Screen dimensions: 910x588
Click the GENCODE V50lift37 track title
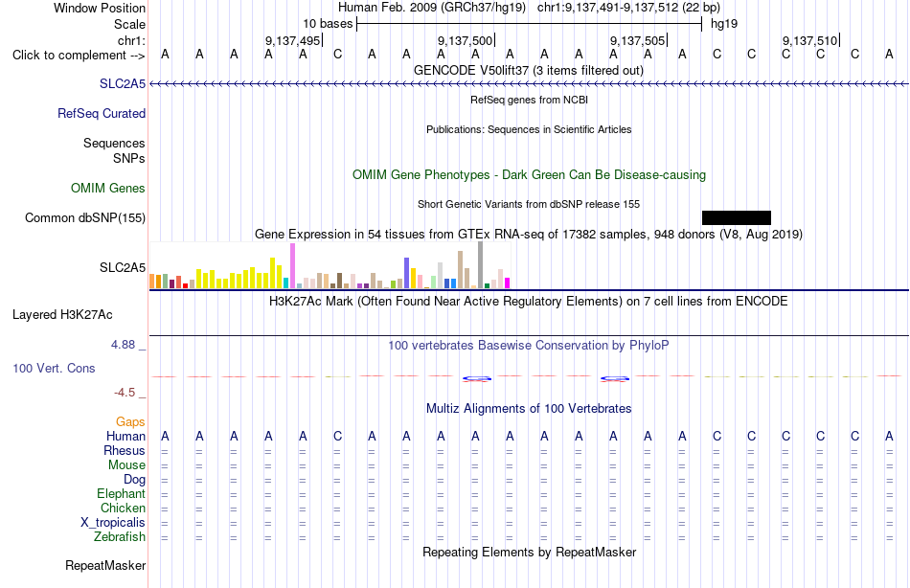click(529, 70)
